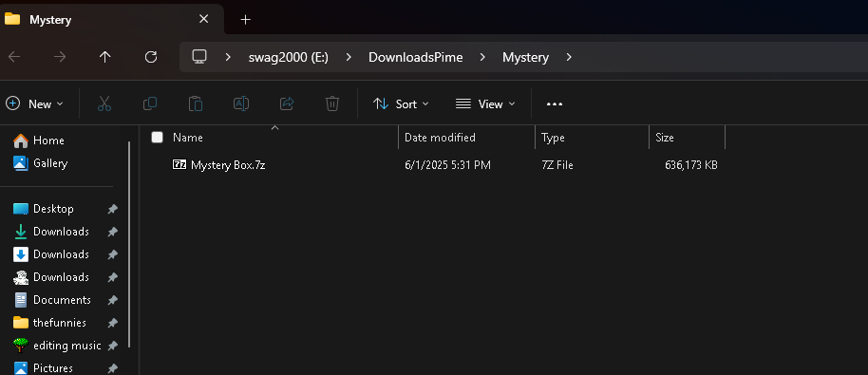
Task: Click the Copy icon in toolbar
Action: pos(150,103)
